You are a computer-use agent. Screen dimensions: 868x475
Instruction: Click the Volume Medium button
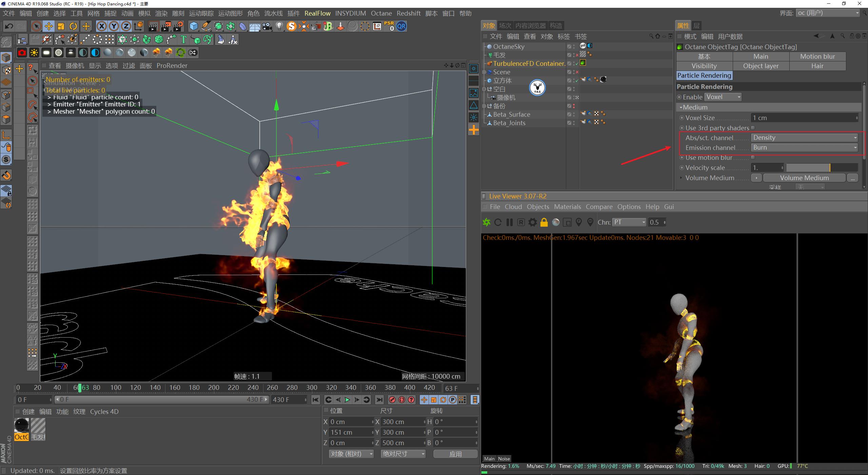point(804,177)
